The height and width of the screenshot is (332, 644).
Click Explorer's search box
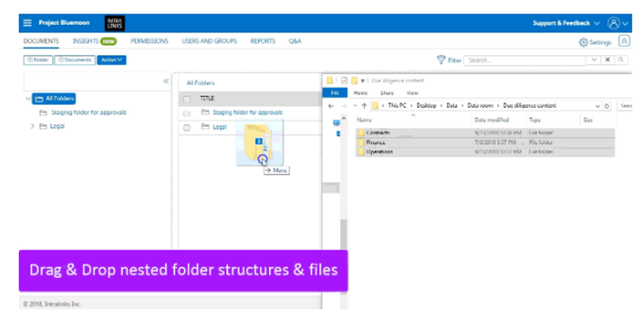point(625,106)
